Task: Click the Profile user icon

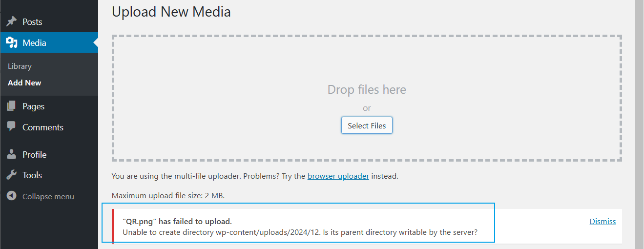Action: [x=11, y=155]
